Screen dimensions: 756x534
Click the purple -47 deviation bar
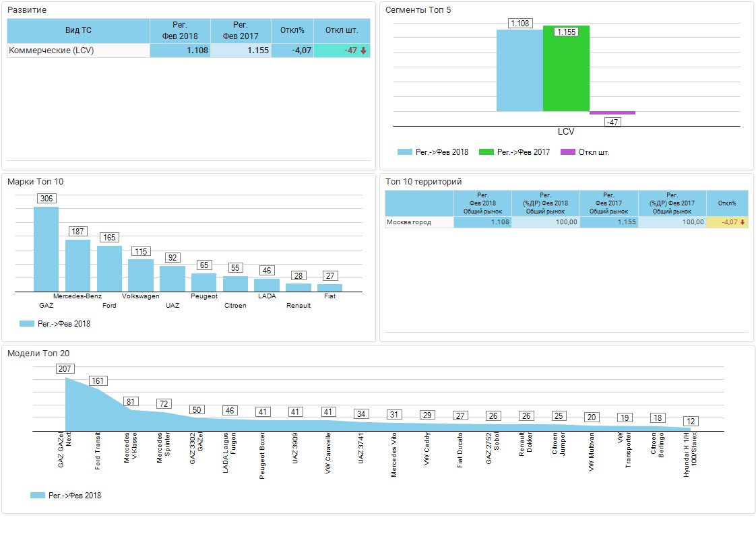pos(612,112)
